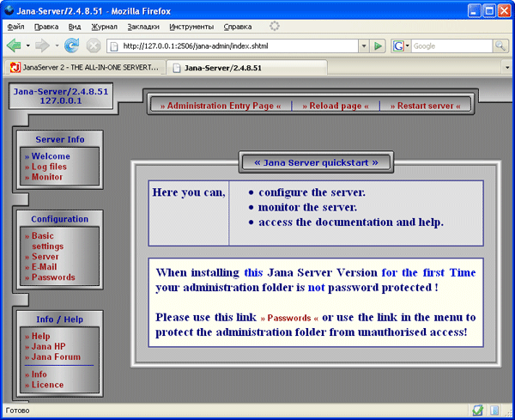Open the Инструменты menu
Screen dimensions: 515x420
click(x=191, y=27)
